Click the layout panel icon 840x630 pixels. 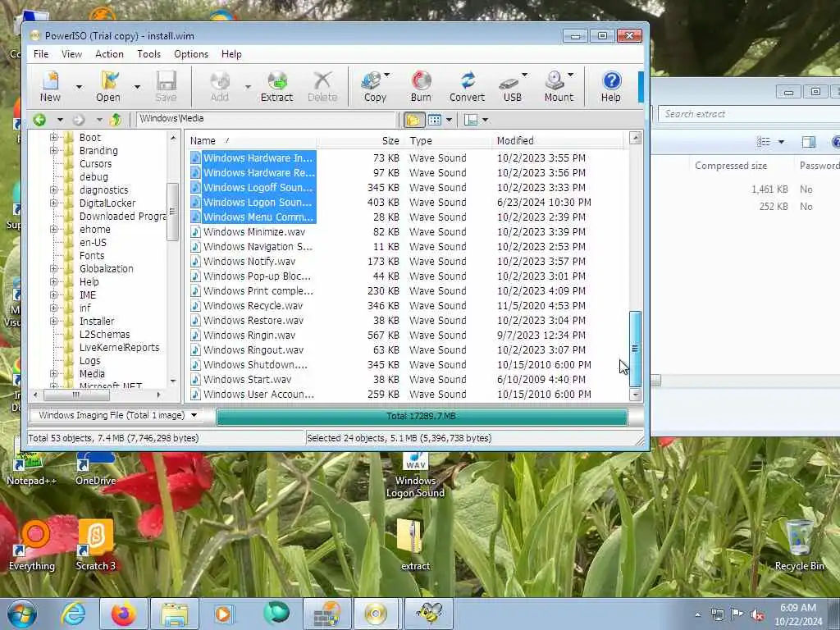point(470,120)
